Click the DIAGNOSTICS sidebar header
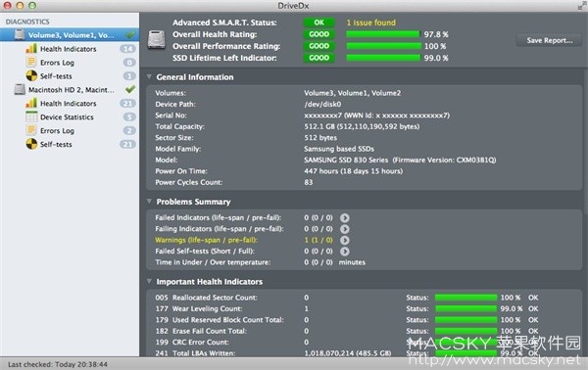This screenshot has height=370, width=588. tap(27, 22)
